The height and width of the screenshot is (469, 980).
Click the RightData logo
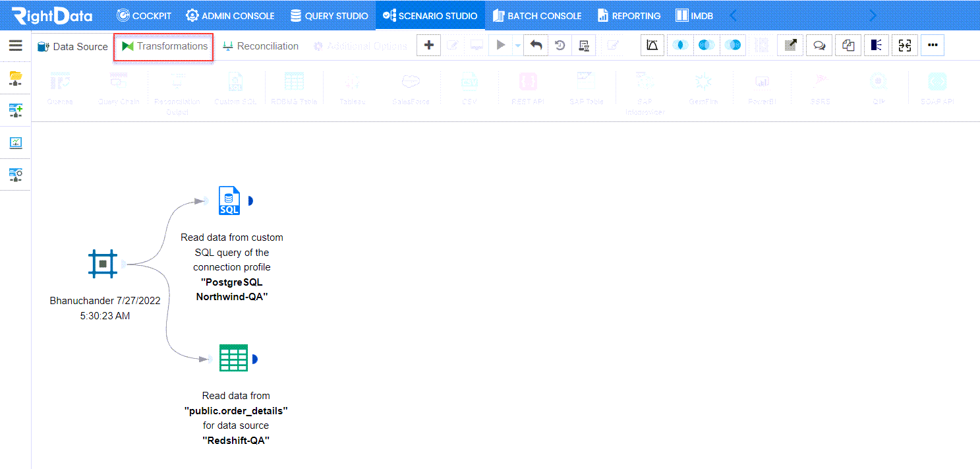click(x=52, y=15)
